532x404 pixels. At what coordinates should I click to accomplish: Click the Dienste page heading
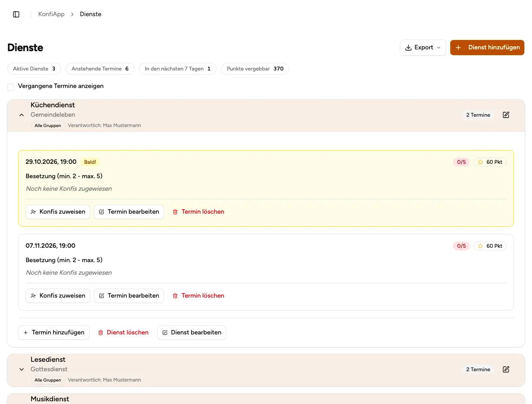(25, 48)
